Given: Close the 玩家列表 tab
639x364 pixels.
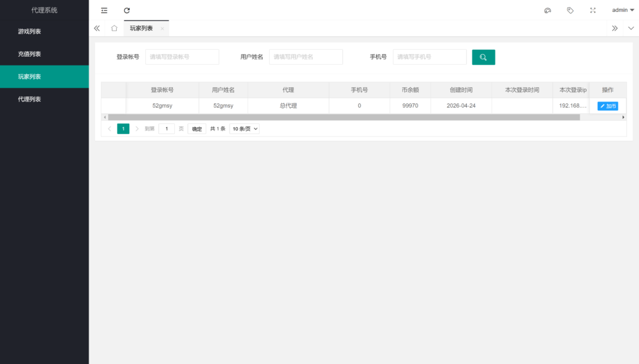Looking at the screenshot, I should [x=162, y=29].
